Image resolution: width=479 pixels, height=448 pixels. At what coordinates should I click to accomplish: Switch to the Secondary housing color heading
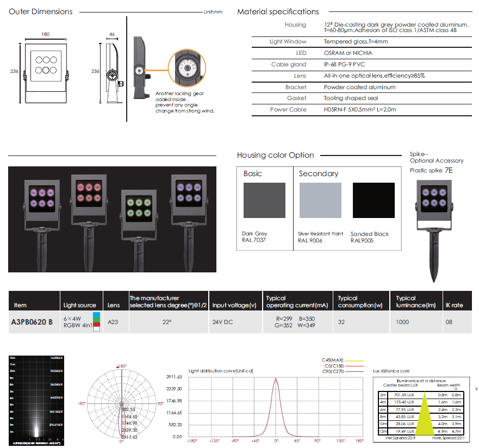pos(319,174)
